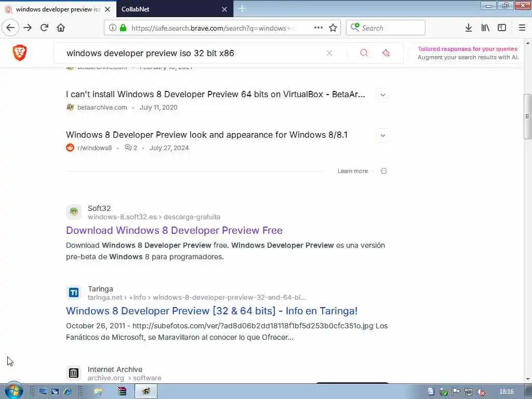Submit search with the magnifier icon
Screen dimensions: 532x399
tap(364, 53)
